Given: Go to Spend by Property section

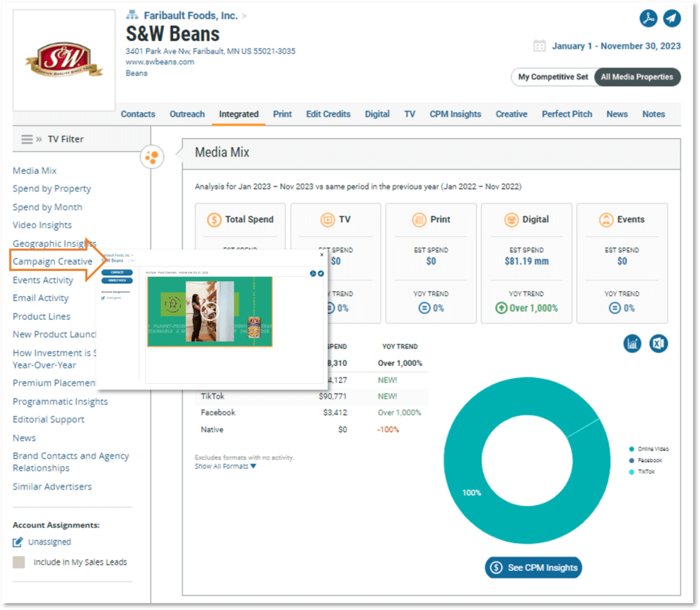Looking at the screenshot, I should pos(52,189).
